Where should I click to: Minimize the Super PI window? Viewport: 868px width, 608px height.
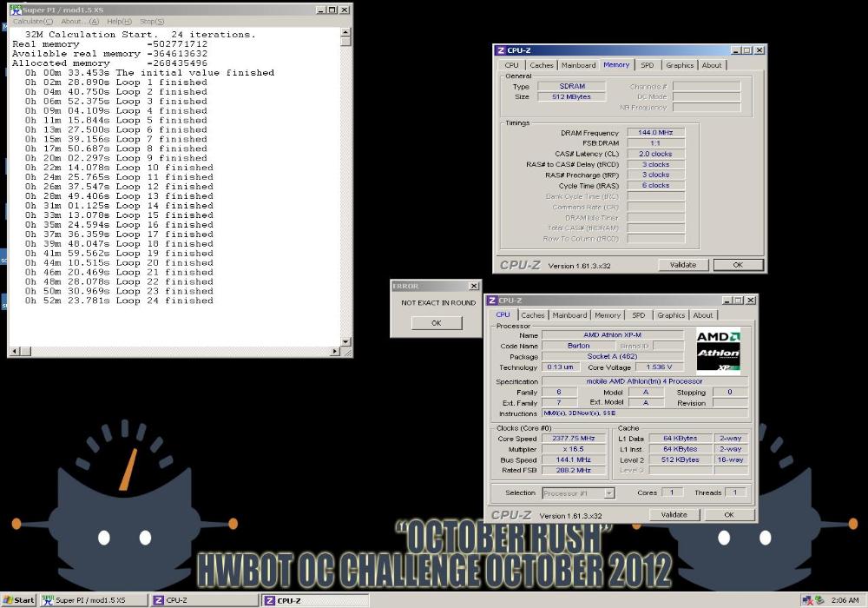coord(321,10)
